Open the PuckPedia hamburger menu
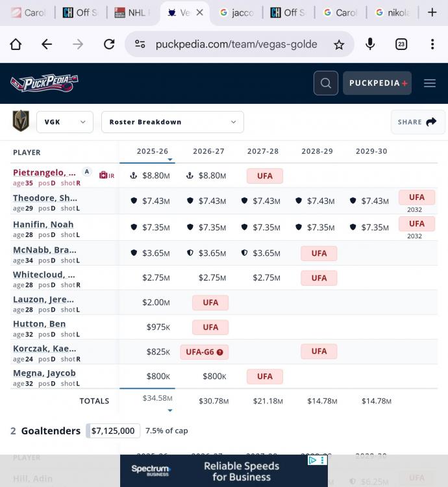This screenshot has width=448, height=487. click(430, 83)
